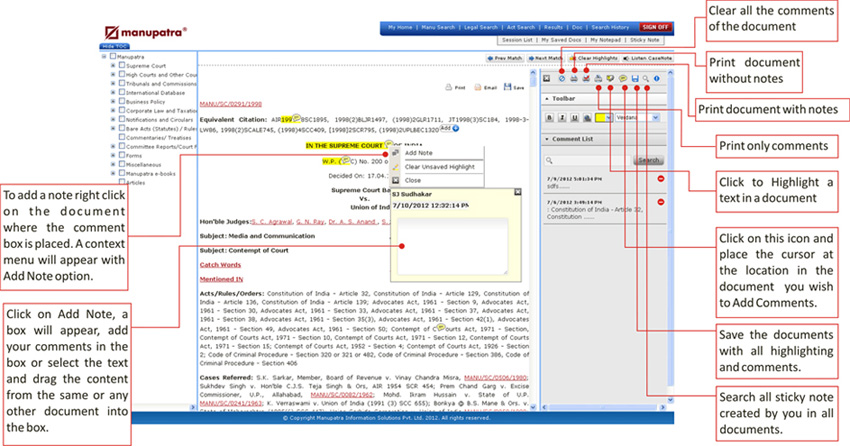Open comment bubble near AIR1998 citation
The height and width of the screenshot is (446, 850).
[x=297, y=118]
